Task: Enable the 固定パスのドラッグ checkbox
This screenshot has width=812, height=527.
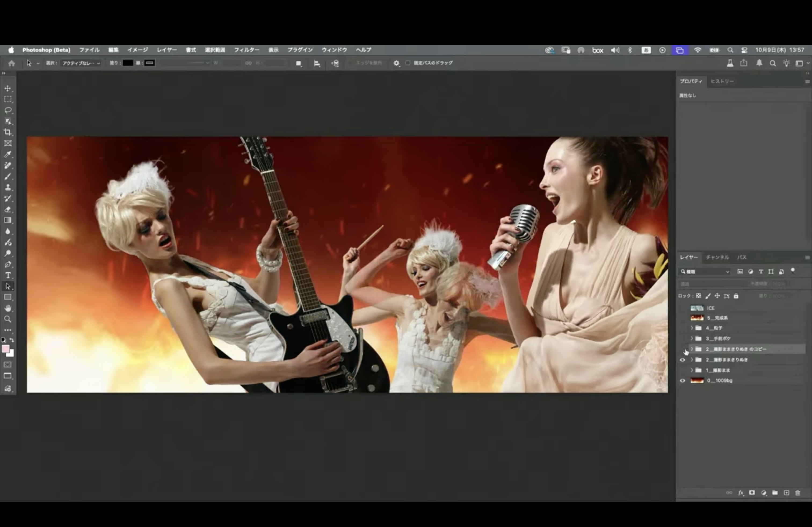Action: point(408,63)
